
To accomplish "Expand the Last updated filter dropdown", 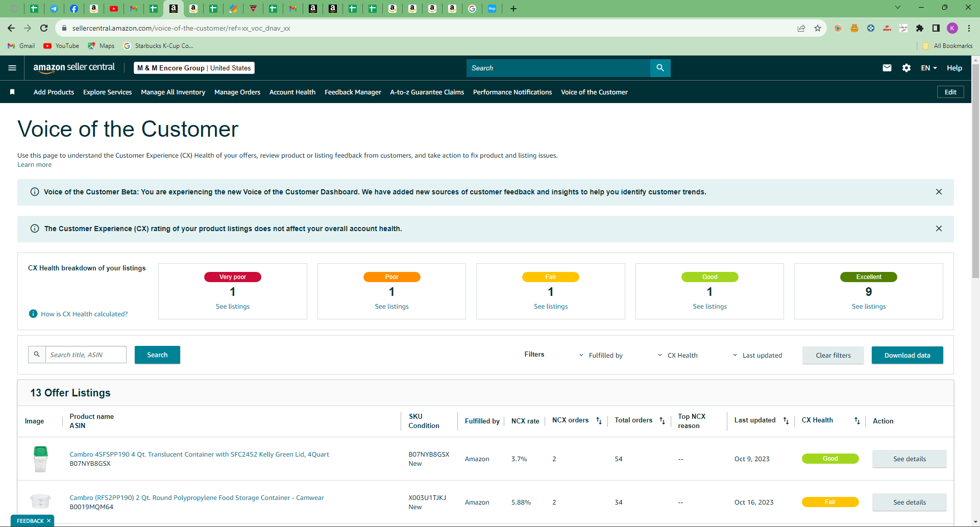I will pyautogui.click(x=757, y=355).
